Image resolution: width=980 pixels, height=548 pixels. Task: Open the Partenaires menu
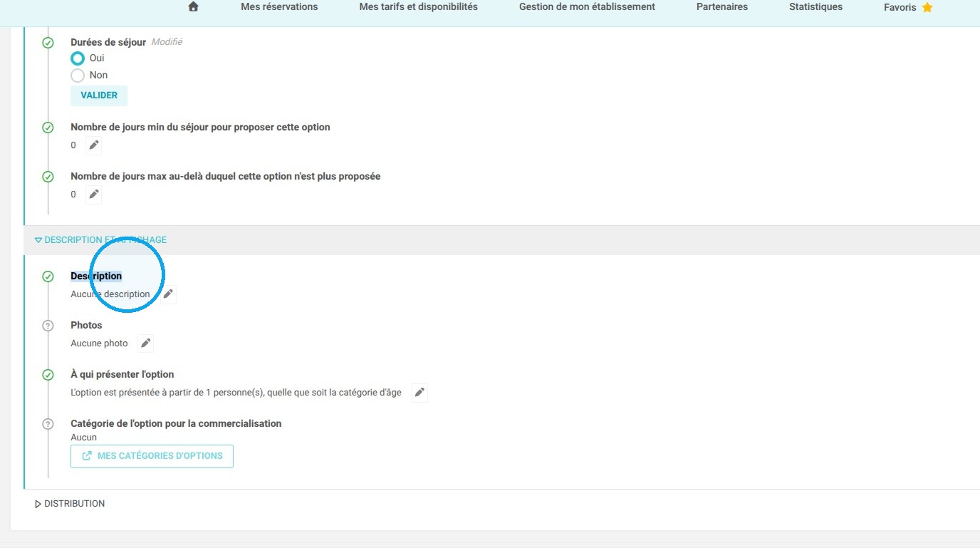click(x=722, y=7)
